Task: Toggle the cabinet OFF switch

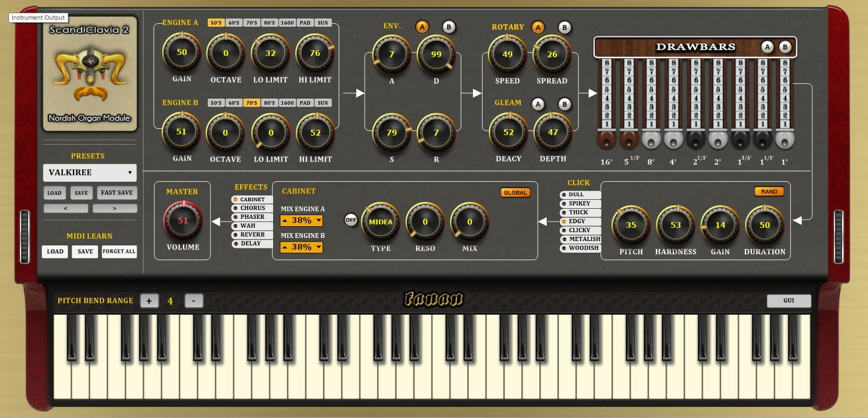Action: (x=350, y=220)
